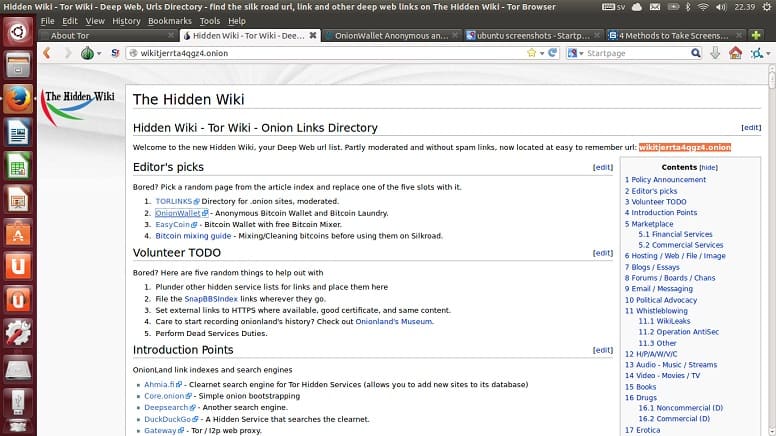
Task: Go to the browser home page icon
Action: [735, 53]
